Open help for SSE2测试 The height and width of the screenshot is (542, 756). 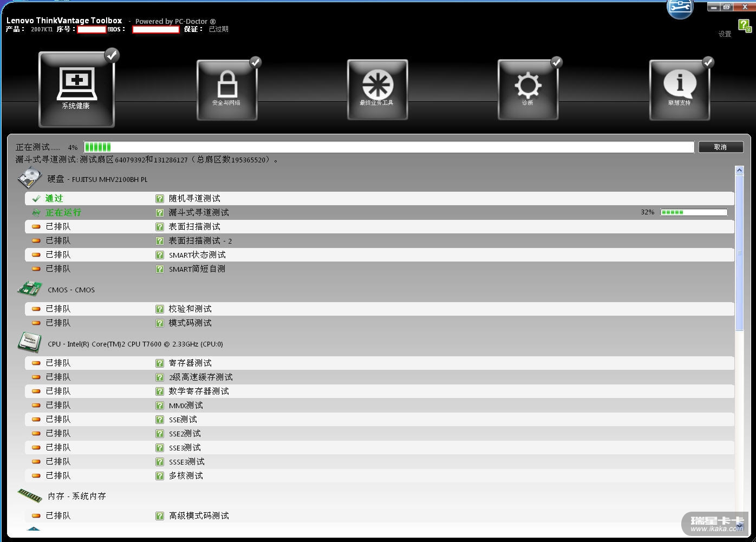[160, 434]
